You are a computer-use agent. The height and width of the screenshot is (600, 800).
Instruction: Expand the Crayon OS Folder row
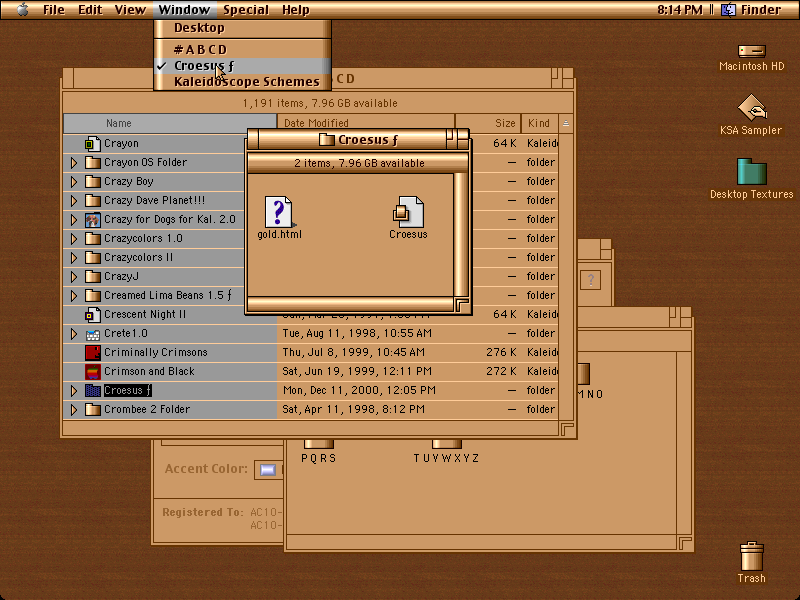coord(74,163)
